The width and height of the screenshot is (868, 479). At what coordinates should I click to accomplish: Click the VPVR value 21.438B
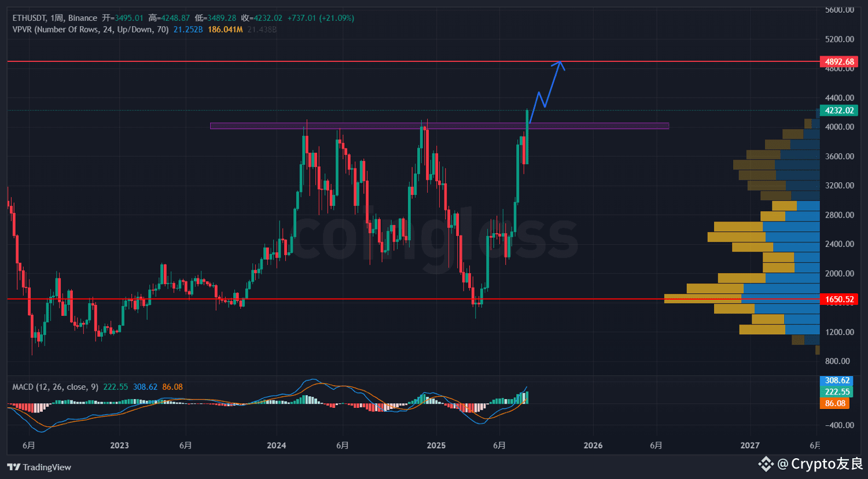262,30
